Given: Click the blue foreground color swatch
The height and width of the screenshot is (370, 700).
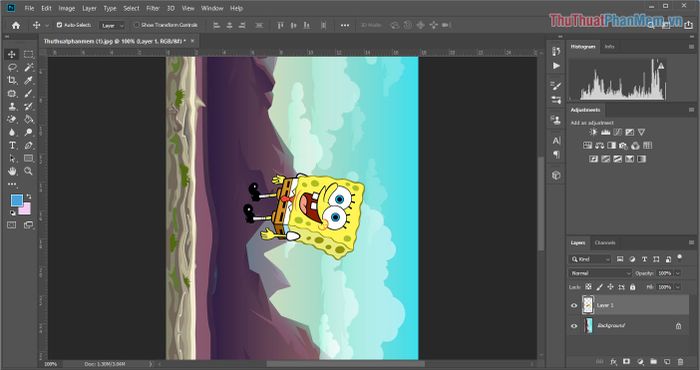Looking at the screenshot, I should click(x=17, y=200).
